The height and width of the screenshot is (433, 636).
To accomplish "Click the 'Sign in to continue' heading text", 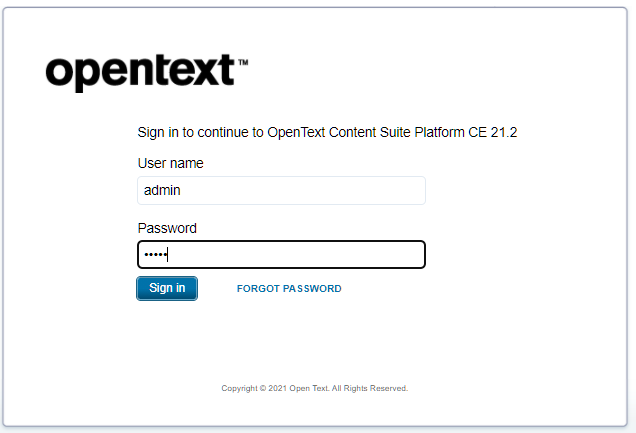I will tap(327, 133).
